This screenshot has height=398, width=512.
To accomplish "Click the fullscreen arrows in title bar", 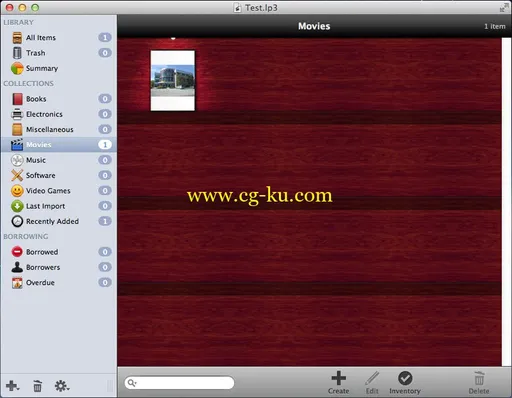I will tap(503, 8).
